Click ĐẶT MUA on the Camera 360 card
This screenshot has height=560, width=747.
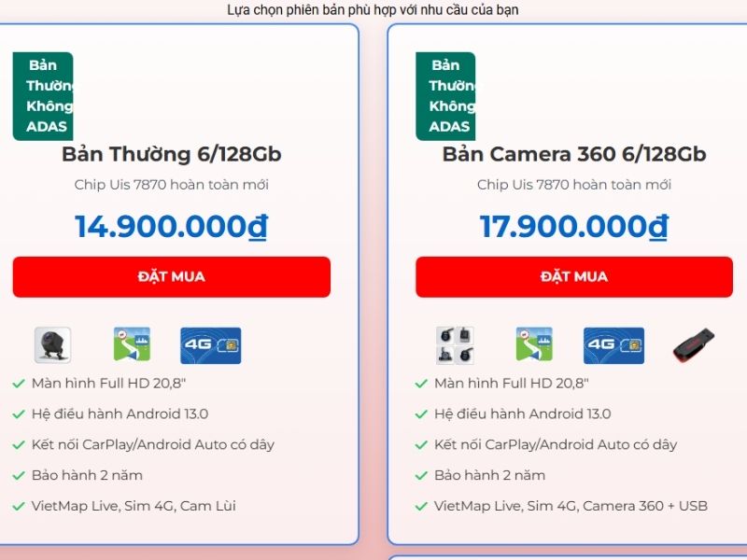click(x=573, y=276)
